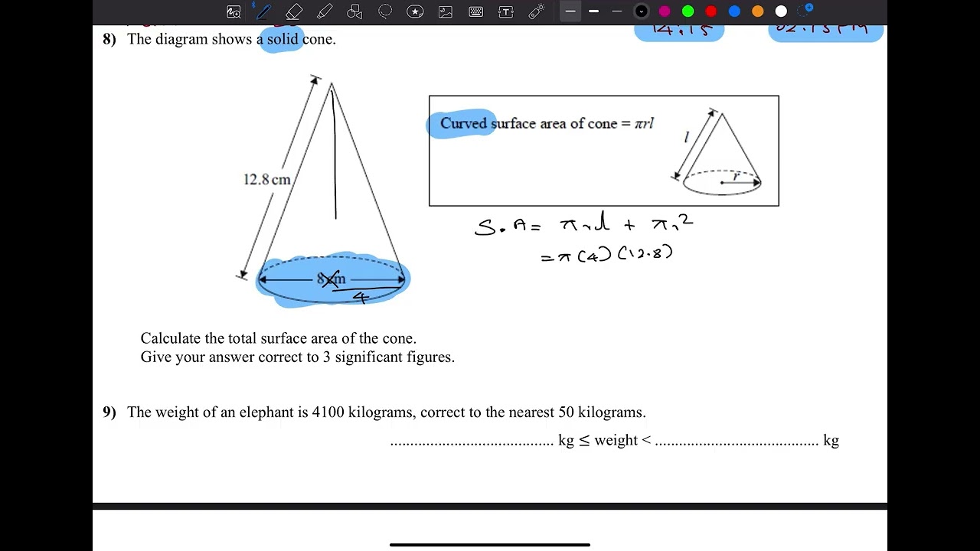Switch to keyboard input tool

pos(475,11)
